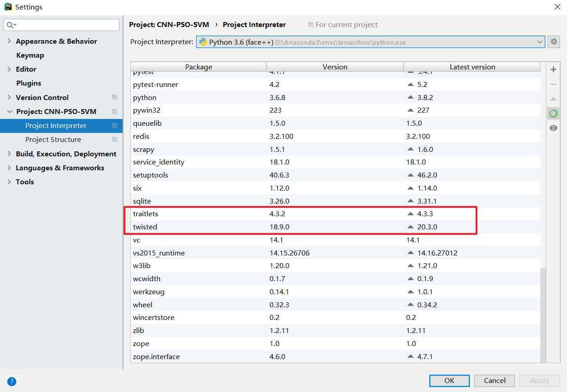
Task: Select the redis package row
Action: pyautogui.click(x=336, y=137)
